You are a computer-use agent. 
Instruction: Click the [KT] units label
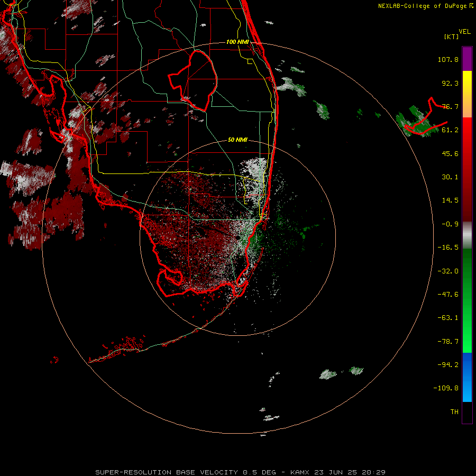pos(452,36)
